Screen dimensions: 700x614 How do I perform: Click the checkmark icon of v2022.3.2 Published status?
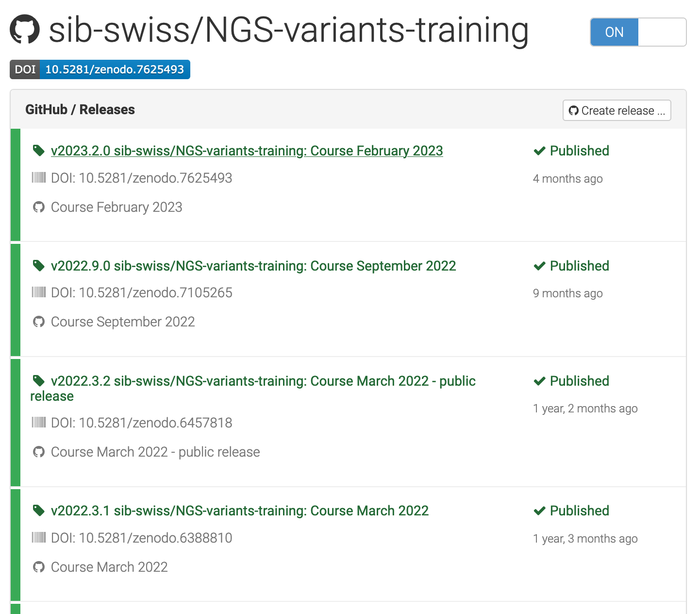click(540, 381)
